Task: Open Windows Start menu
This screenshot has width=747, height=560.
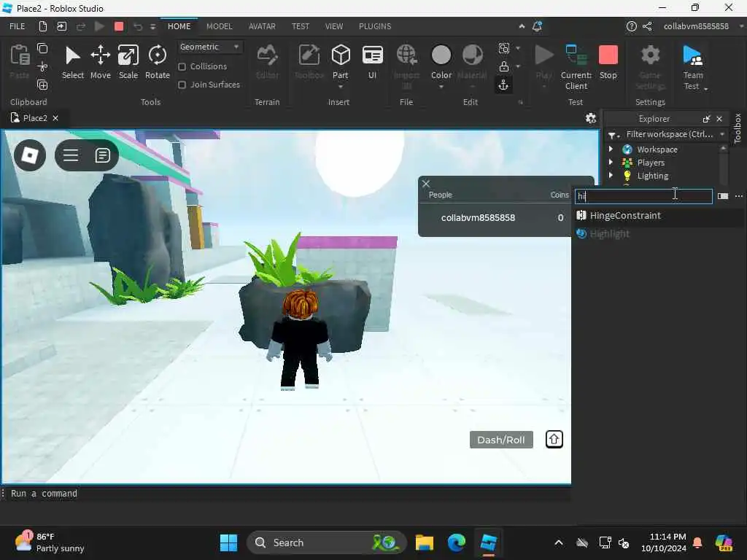Action: coord(228,542)
